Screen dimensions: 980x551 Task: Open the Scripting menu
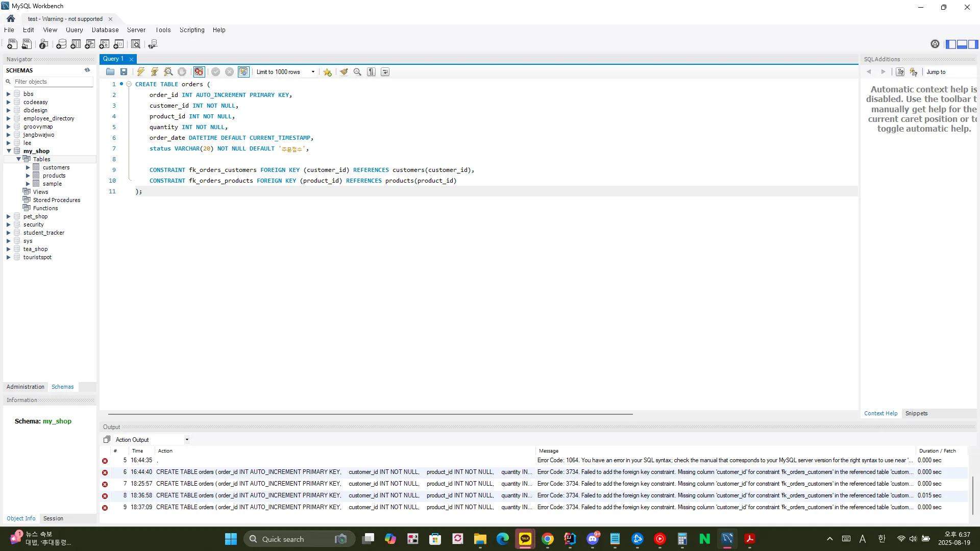[192, 30]
